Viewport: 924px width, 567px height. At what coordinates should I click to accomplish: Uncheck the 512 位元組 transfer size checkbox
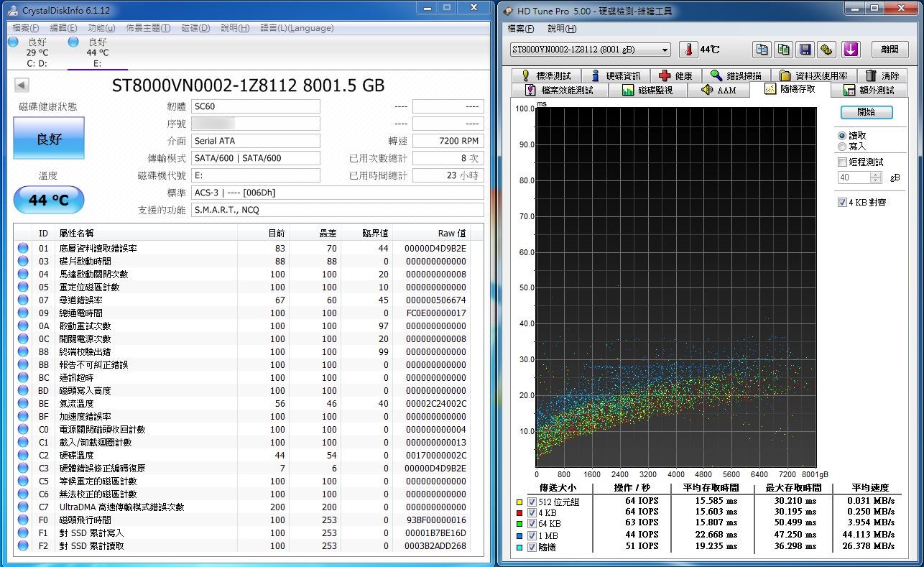click(532, 502)
